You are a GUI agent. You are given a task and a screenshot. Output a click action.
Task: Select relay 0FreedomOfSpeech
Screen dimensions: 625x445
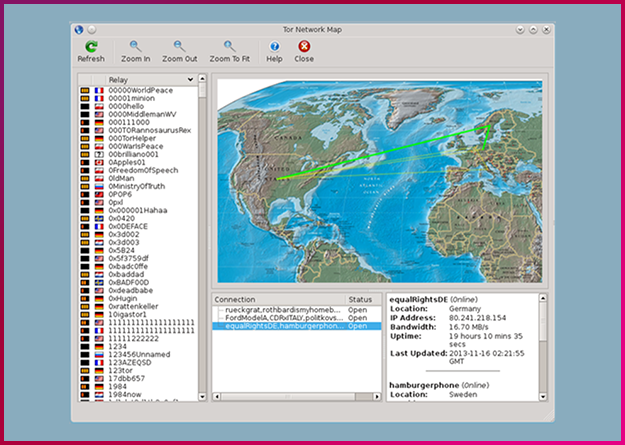[143, 170]
